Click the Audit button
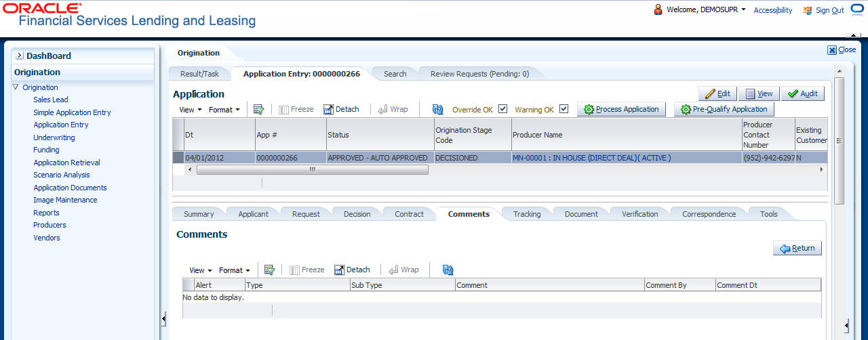Screen dimensions: 868x340 click(802, 93)
